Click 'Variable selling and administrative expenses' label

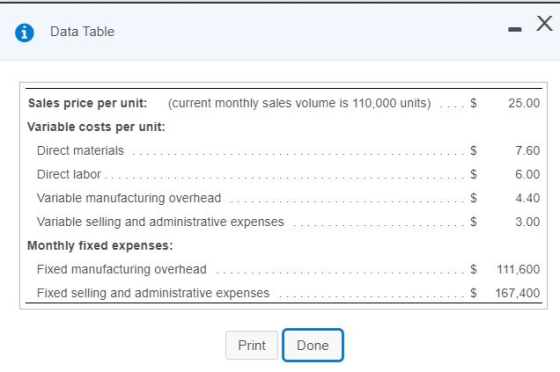160,222
